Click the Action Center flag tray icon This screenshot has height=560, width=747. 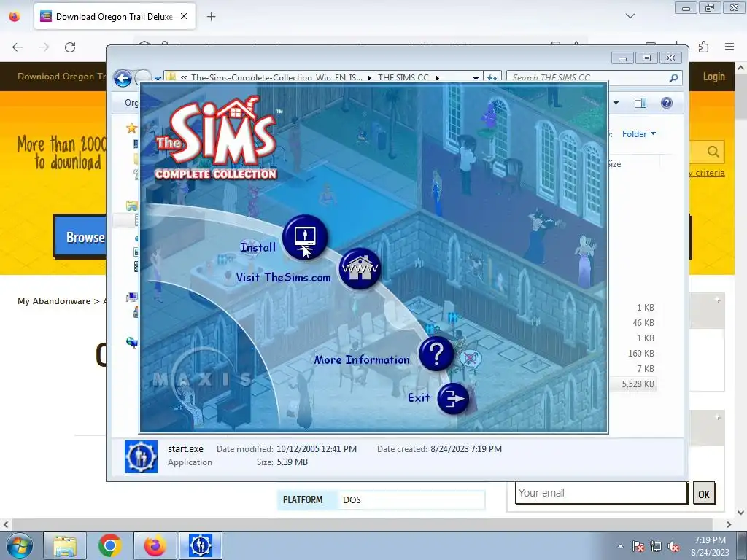click(638, 546)
